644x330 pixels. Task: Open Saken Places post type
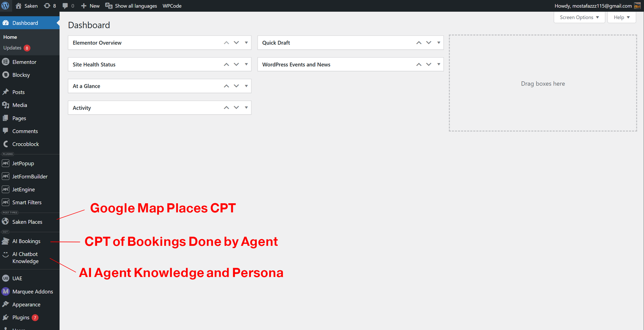point(27,222)
